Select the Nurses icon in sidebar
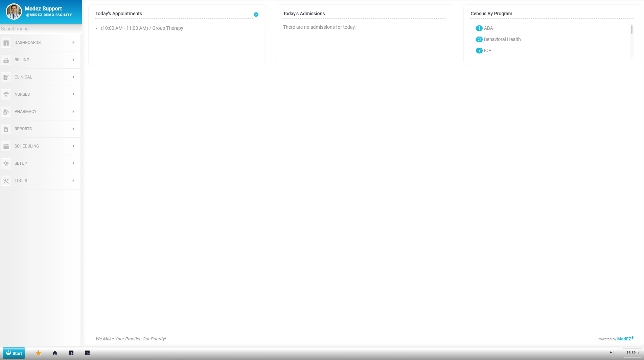Screen dimensions: 644x360 tap(6, 94)
